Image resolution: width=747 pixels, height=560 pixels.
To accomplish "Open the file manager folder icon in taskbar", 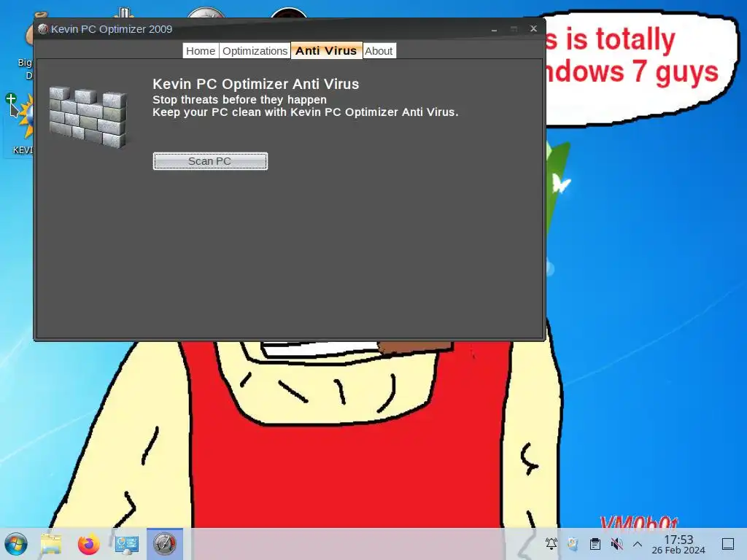I will (x=51, y=544).
